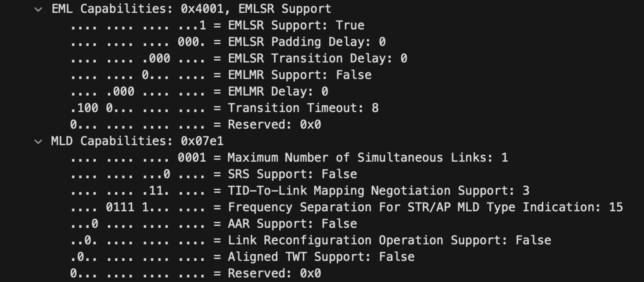Click the EMLSR Padding Delay line
The width and height of the screenshot is (644, 282).
[307, 42]
